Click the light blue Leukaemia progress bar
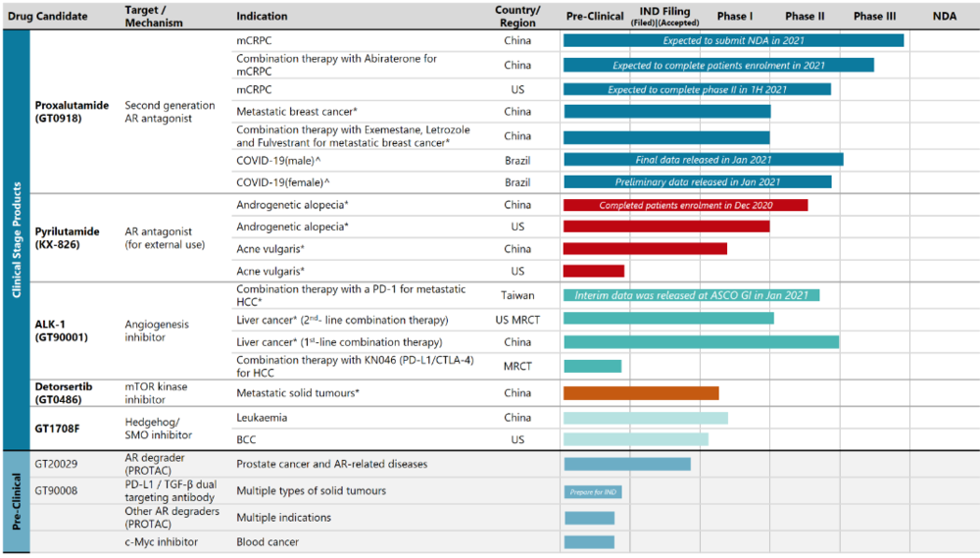The image size is (980, 558). [x=646, y=418]
